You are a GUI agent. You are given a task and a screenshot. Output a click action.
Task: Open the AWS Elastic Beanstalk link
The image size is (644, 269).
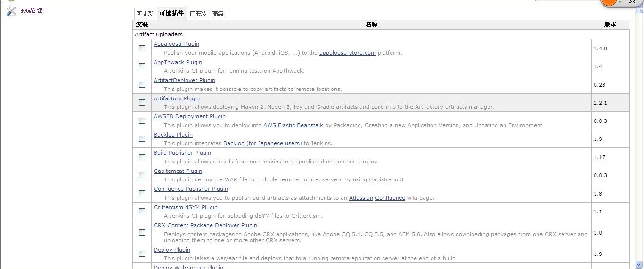click(293, 125)
